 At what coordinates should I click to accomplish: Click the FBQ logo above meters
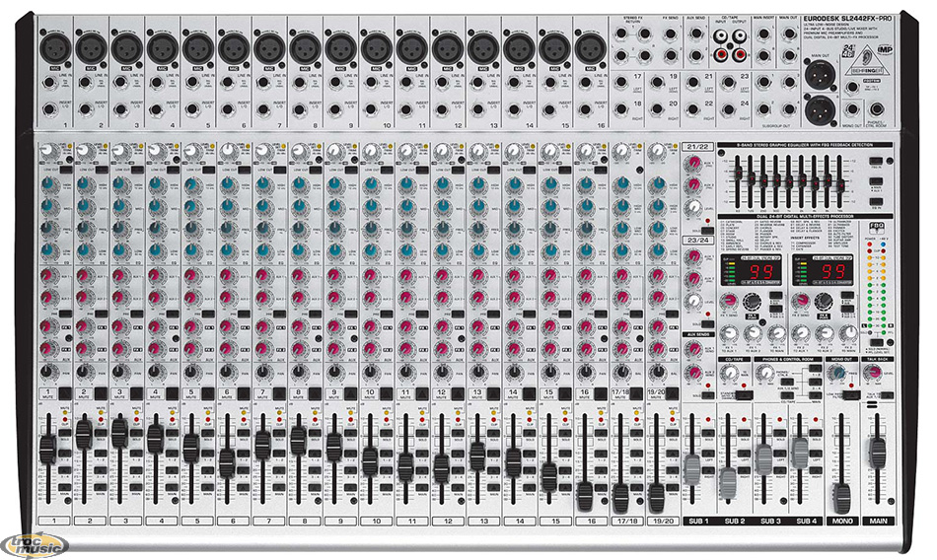pos(876,227)
